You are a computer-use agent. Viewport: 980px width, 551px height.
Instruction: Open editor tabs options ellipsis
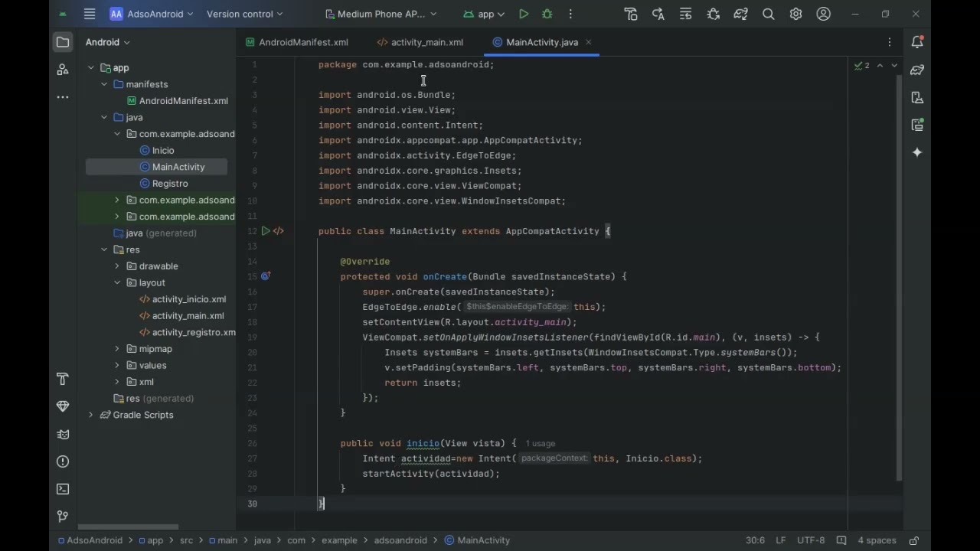point(890,42)
